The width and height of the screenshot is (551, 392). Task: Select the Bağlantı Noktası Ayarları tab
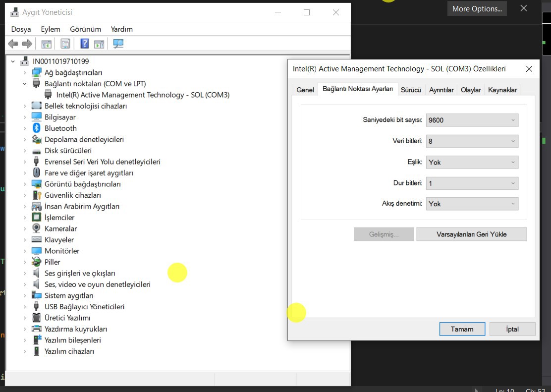(x=358, y=89)
